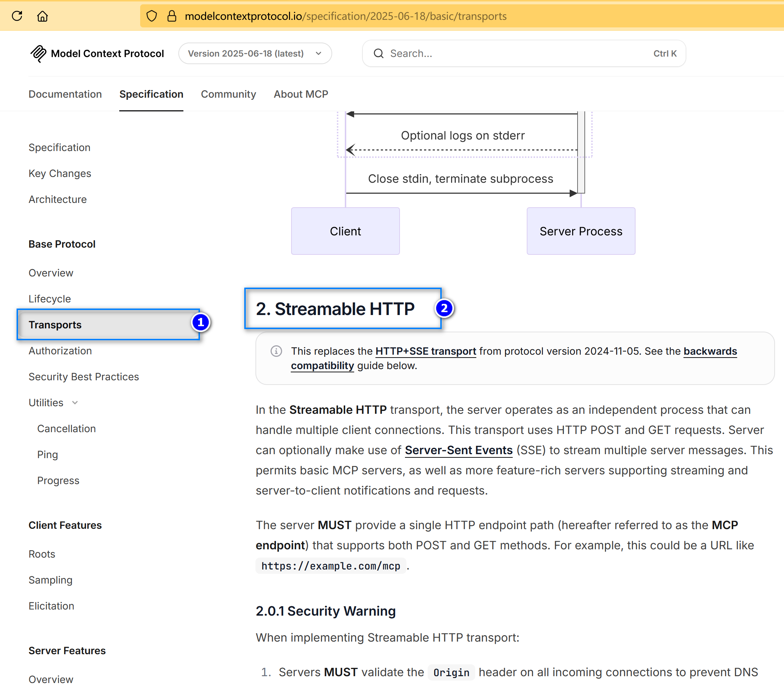
Task: View site security padlock info
Action: (x=171, y=16)
